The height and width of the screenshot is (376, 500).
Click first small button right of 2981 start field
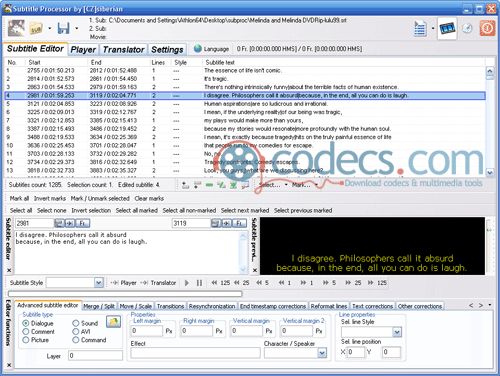[x=59, y=223]
